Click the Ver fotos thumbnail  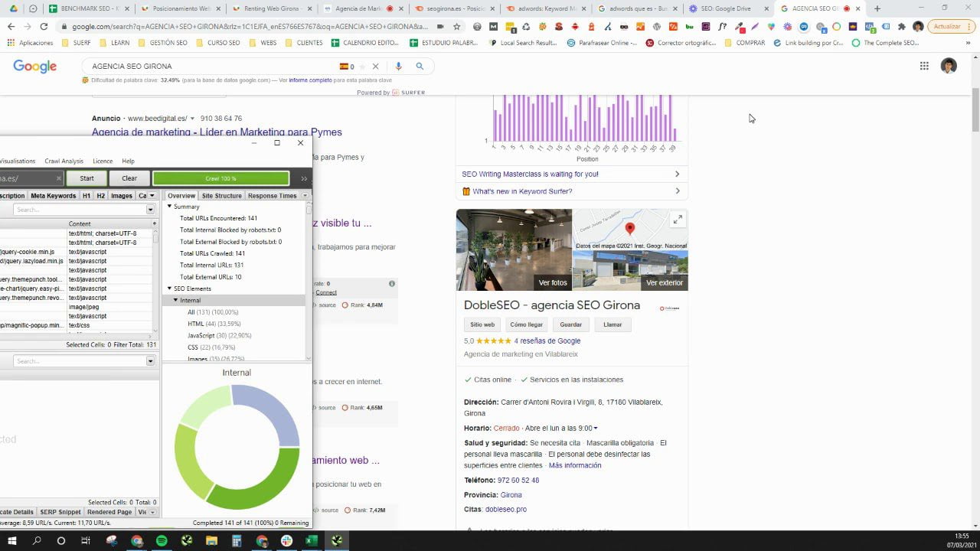pos(514,249)
